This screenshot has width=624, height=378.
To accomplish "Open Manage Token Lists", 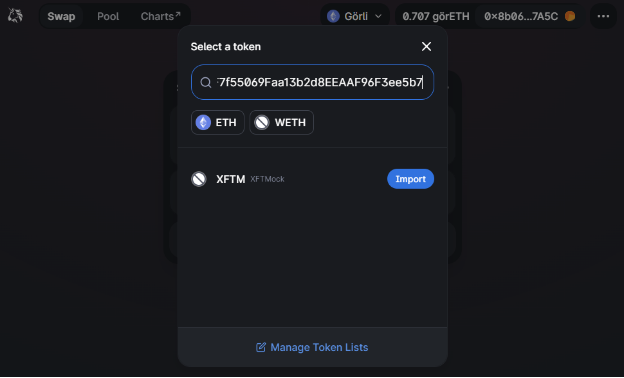I will [312, 347].
